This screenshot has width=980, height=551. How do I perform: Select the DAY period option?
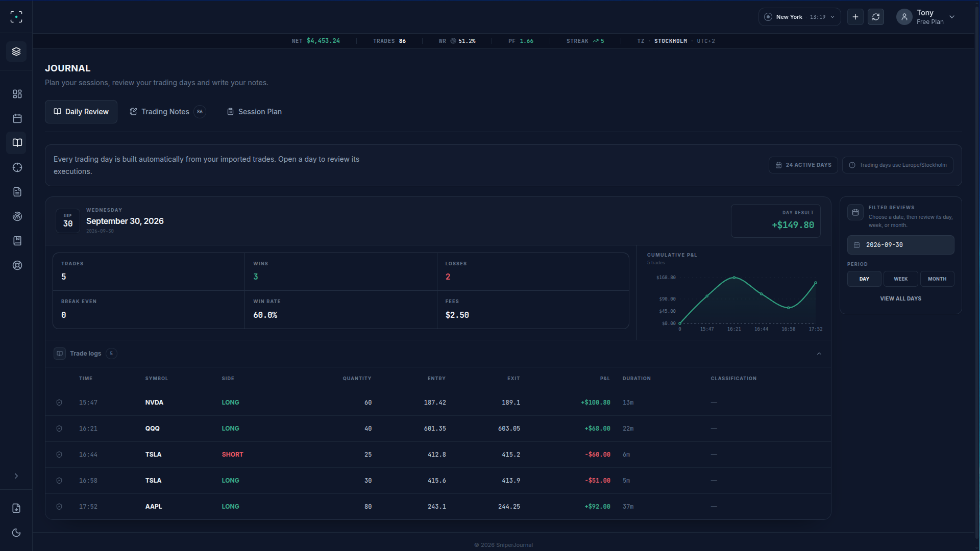click(864, 279)
